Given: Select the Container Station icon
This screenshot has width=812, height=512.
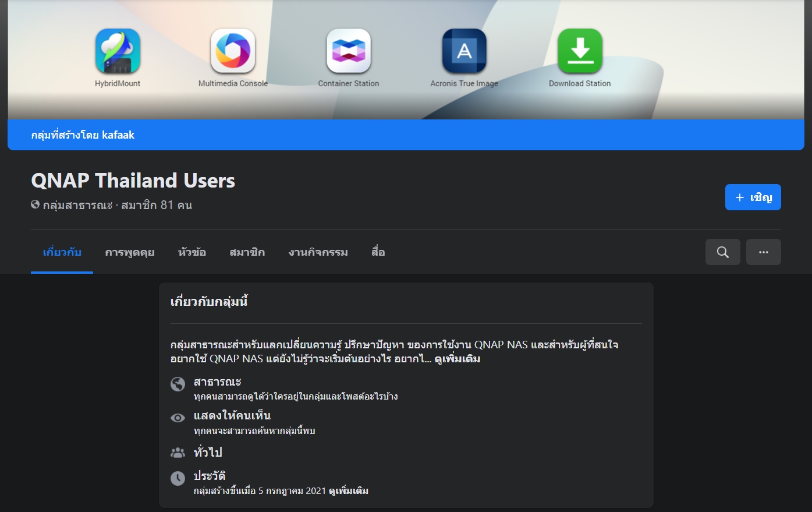Looking at the screenshot, I should [x=349, y=51].
